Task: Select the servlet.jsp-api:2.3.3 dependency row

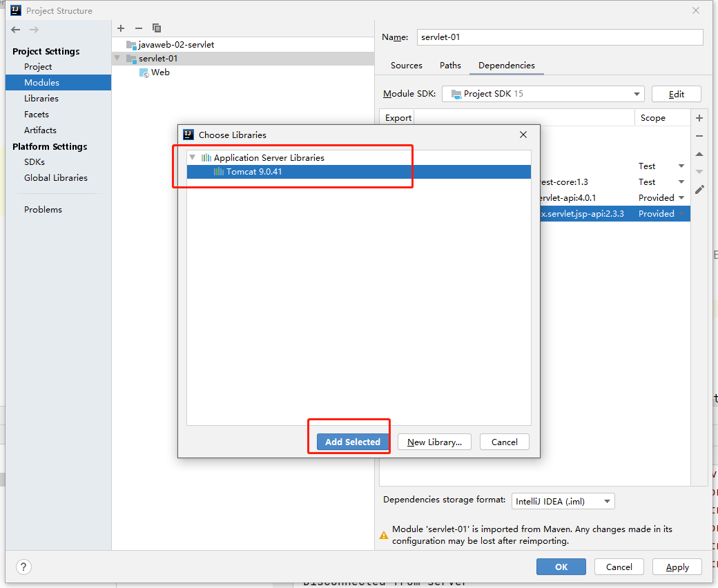Action: (615, 214)
